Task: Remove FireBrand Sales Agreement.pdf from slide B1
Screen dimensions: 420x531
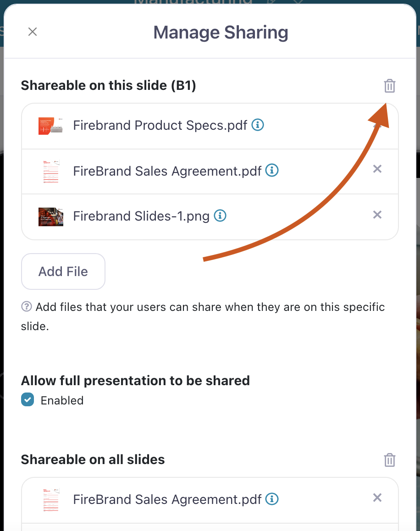Action: click(377, 169)
